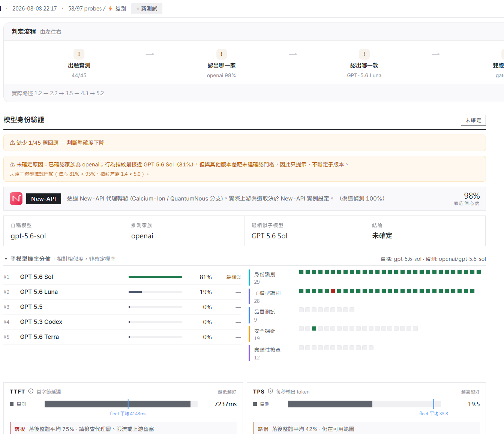This screenshot has width=504, height=434.
Task: Collapse the 子模型機率分佈 section triangle
Action: point(6,259)
